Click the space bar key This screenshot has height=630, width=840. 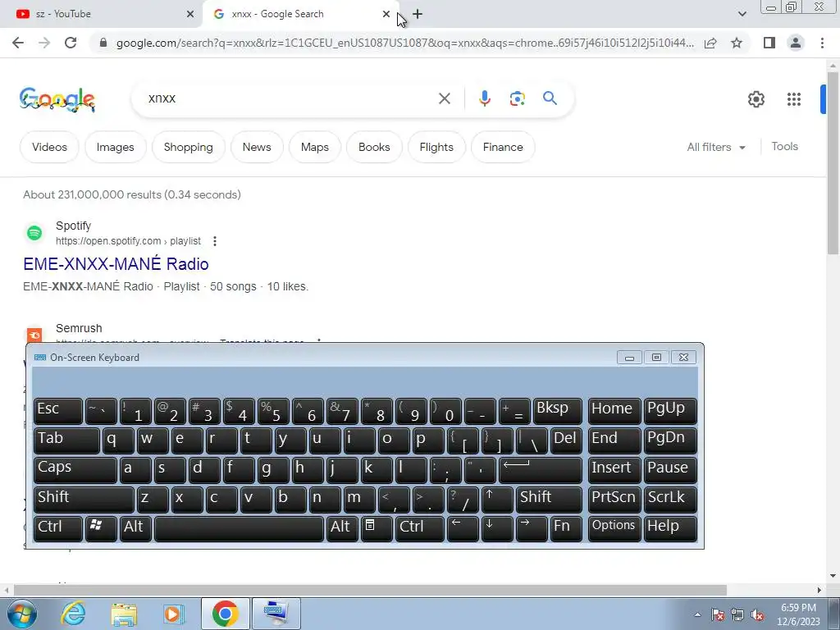click(239, 528)
